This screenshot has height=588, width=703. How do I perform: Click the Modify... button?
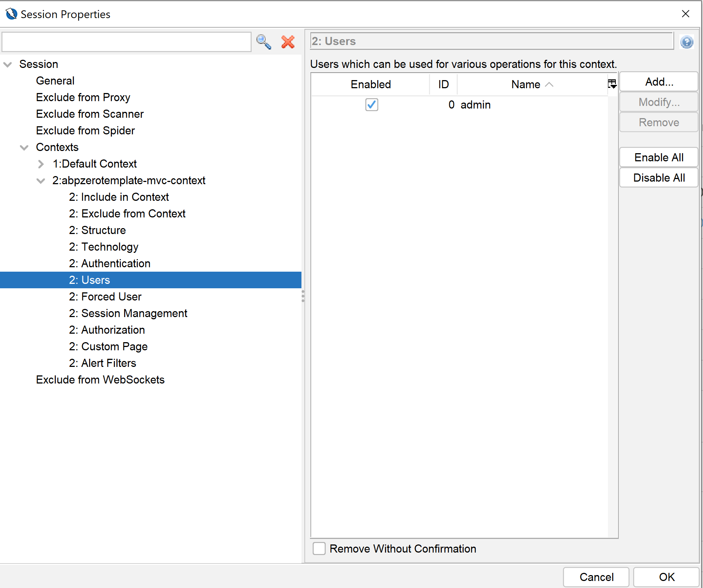[x=659, y=102]
